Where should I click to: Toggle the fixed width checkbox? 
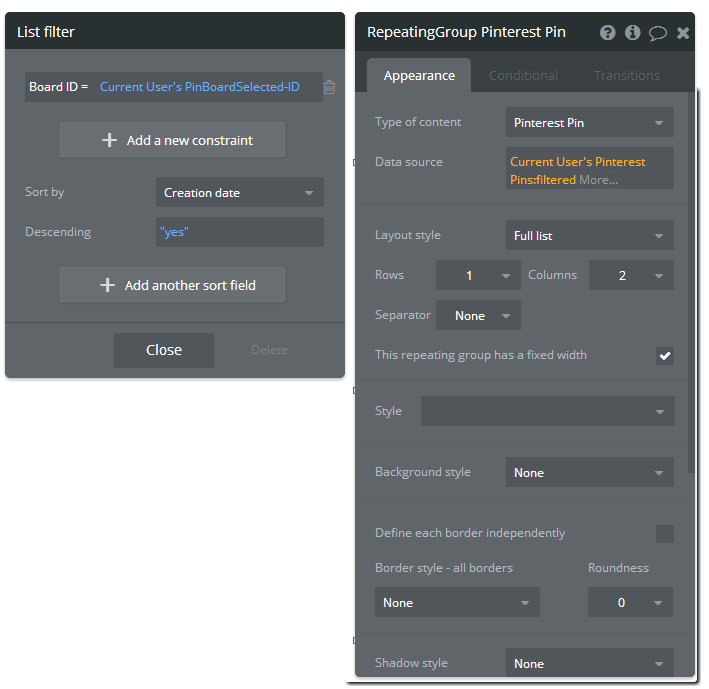tap(665, 355)
